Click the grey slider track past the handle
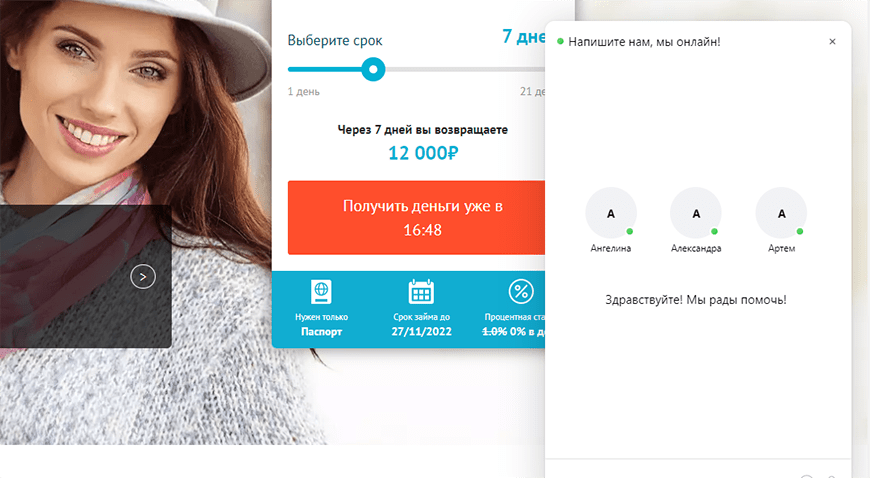The height and width of the screenshot is (478, 870). 465,69
